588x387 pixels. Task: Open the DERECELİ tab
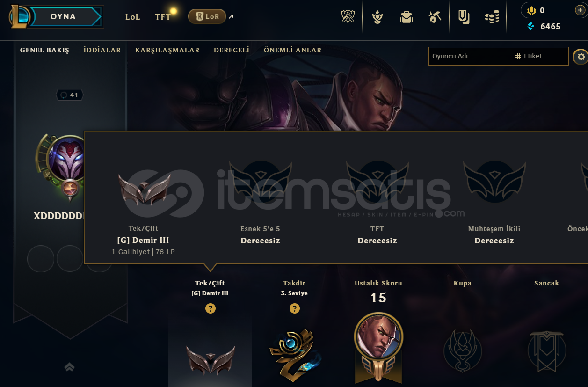[x=232, y=50]
